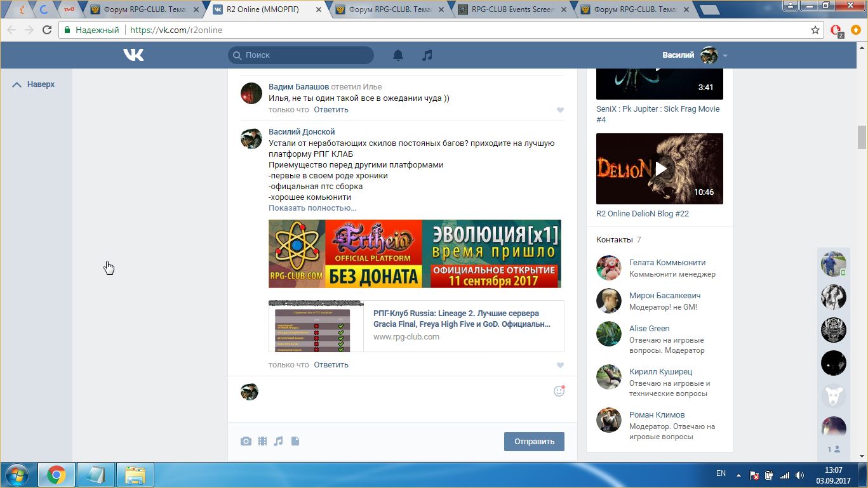Expand comment via Показать полностью…
868x488 pixels.
pyautogui.click(x=312, y=208)
